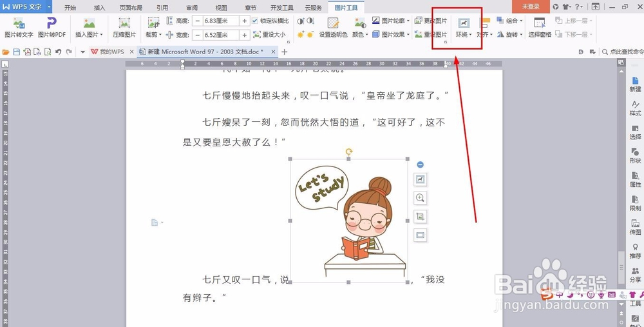This screenshot has width=644, height=327.
Task: Click the 宽度 6.52厘米 width input field
Action: coord(221,35)
